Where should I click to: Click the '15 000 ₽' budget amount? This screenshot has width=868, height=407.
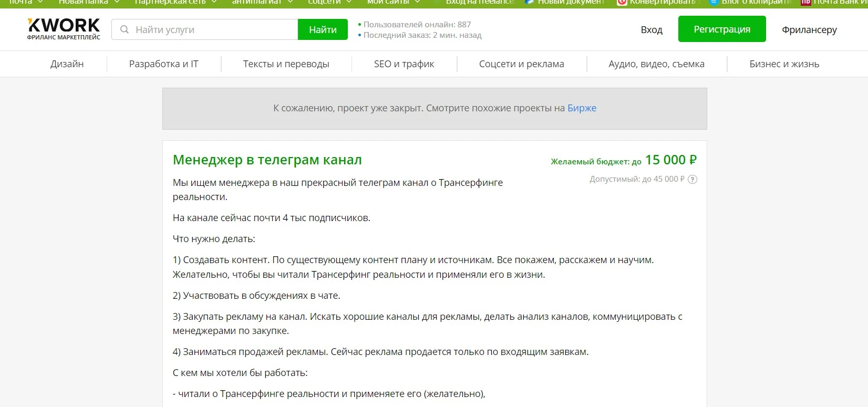671,160
